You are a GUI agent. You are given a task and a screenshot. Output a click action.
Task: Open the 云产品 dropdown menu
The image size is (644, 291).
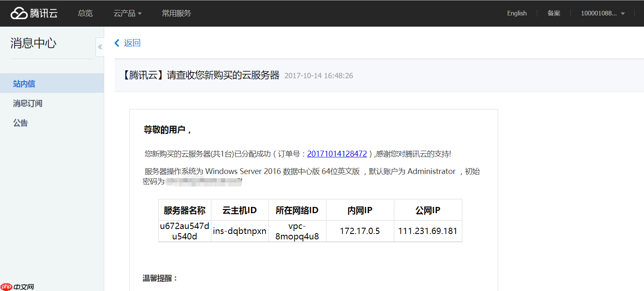124,13
